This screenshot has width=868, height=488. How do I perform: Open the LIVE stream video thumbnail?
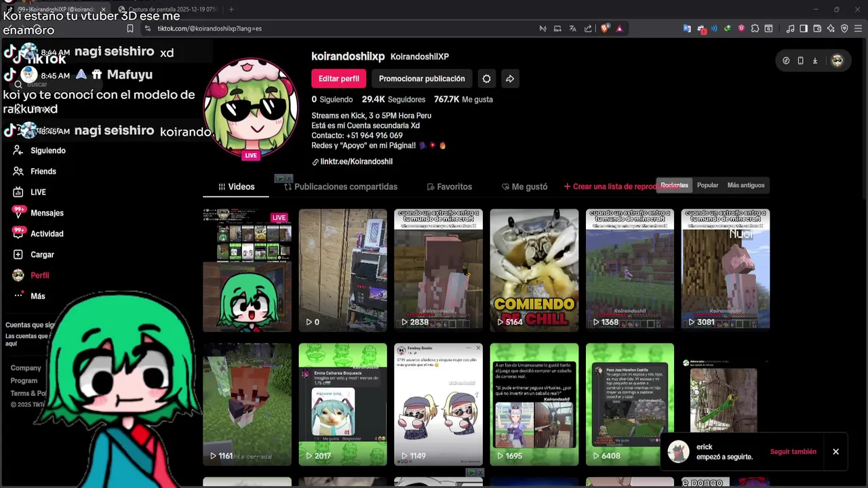247,270
